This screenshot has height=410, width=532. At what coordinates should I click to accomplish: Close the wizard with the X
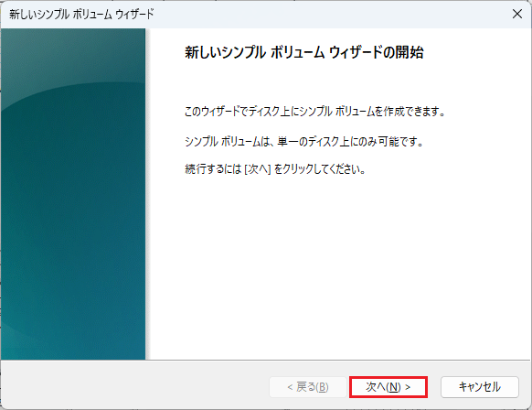pos(517,14)
